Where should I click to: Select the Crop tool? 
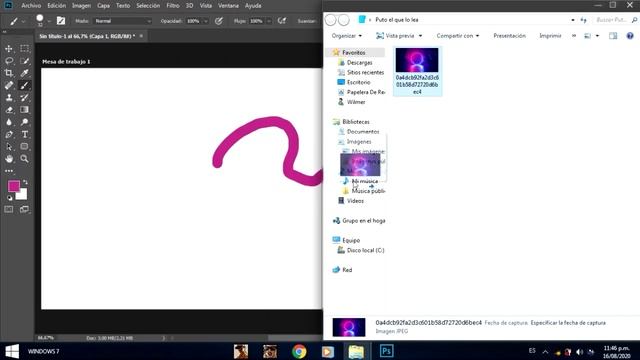[9, 73]
